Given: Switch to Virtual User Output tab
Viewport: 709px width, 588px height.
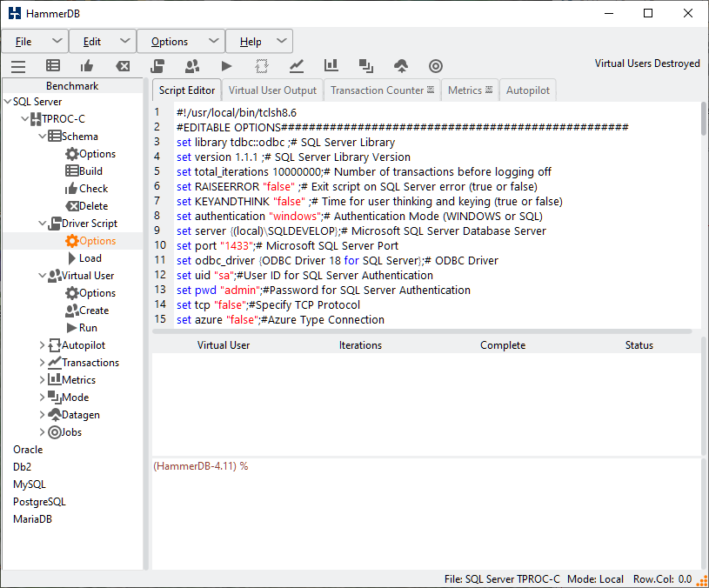Looking at the screenshot, I should [x=272, y=90].
